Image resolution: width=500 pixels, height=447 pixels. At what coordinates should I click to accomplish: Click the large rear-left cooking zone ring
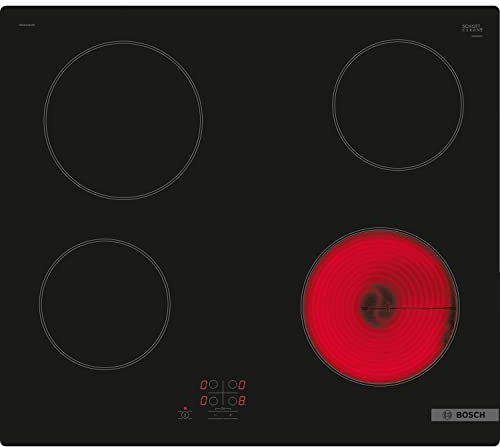[x=123, y=120]
